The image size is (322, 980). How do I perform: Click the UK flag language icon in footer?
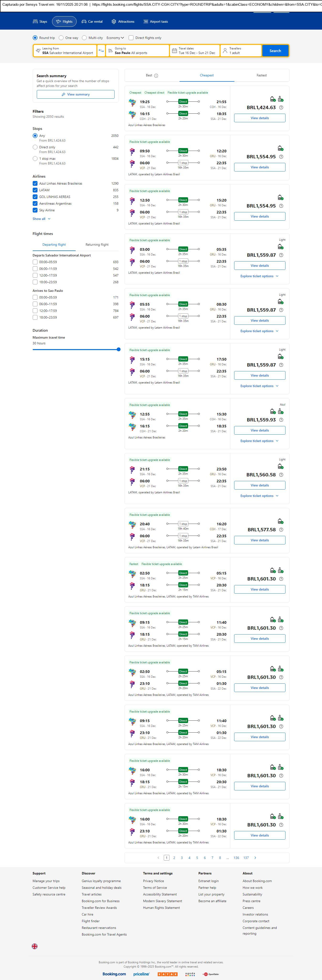click(35, 946)
